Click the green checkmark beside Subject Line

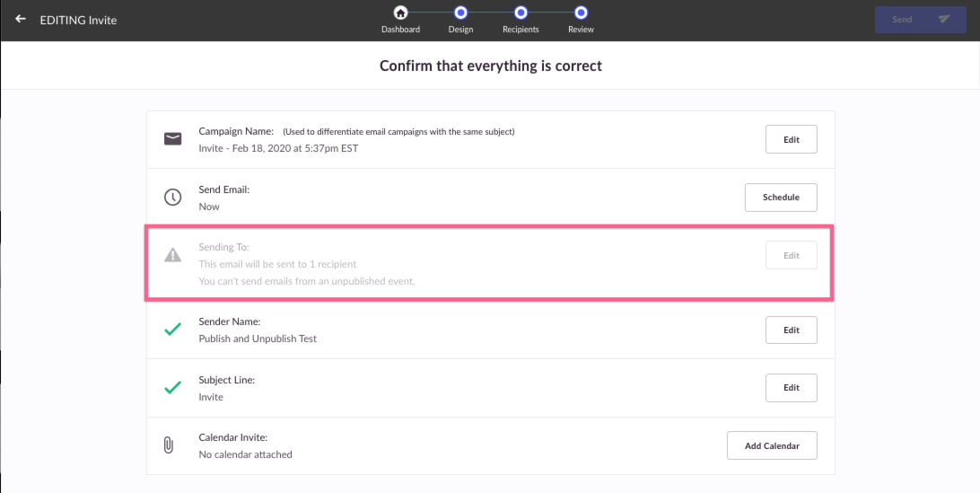(x=173, y=387)
